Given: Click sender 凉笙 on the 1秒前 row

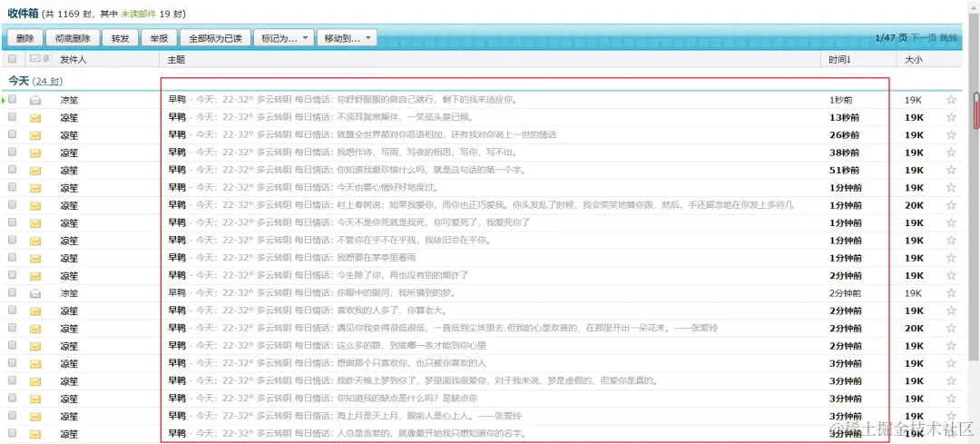Looking at the screenshot, I should click(69, 100).
